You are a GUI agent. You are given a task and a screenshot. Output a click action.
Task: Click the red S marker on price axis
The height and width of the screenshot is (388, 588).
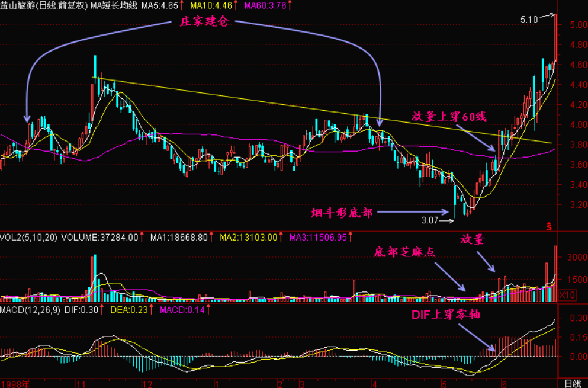pyautogui.click(x=550, y=226)
